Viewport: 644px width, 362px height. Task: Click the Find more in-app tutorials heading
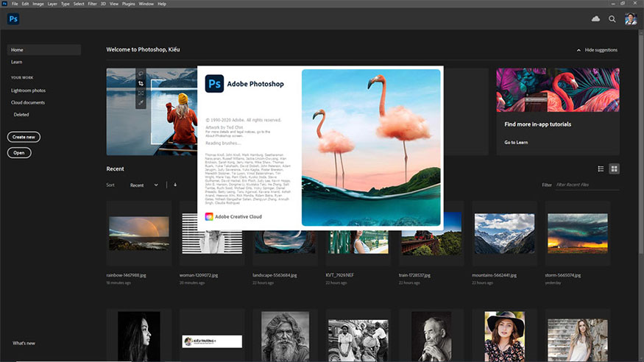pos(537,124)
